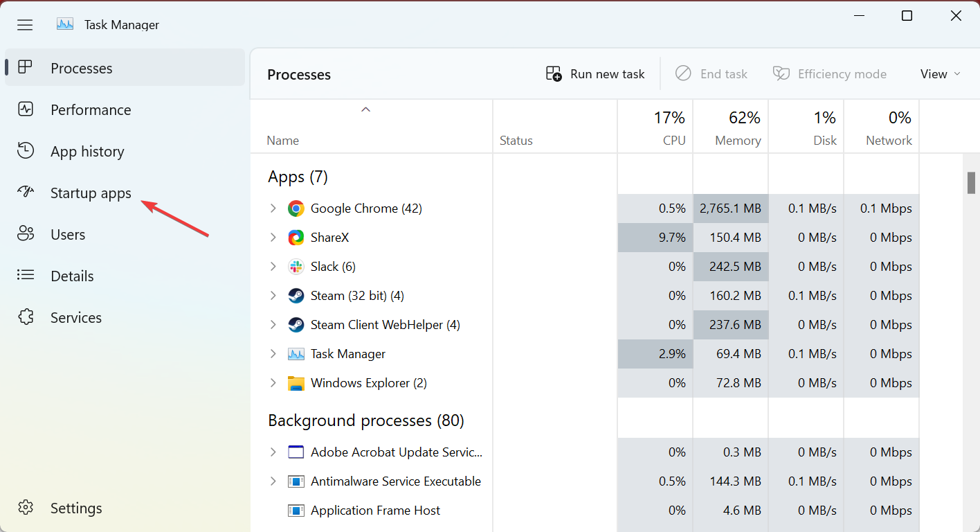Screen dimensions: 980x532
Task: Expand the Steam (32 bit) process group
Action: (273, 296)
